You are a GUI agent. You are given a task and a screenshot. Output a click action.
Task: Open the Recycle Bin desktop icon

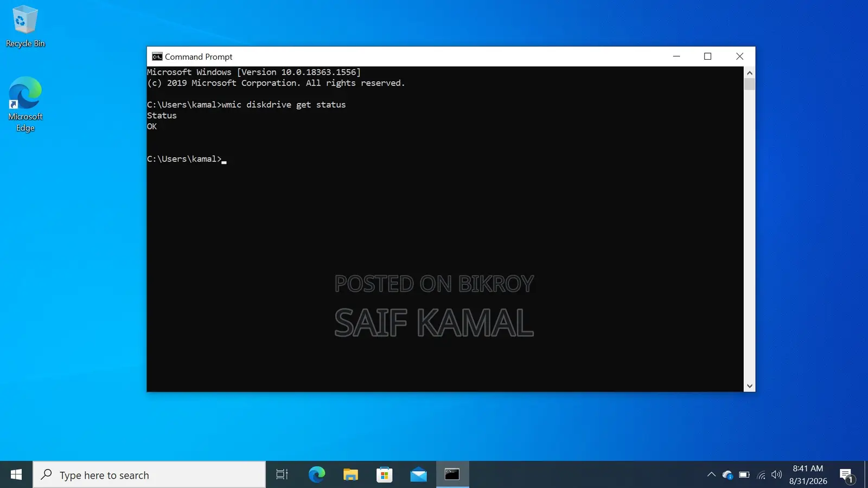pos(25,27)
